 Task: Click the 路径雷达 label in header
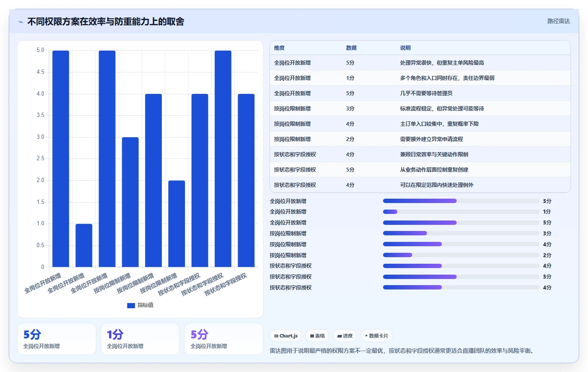(x=559, y=21)
